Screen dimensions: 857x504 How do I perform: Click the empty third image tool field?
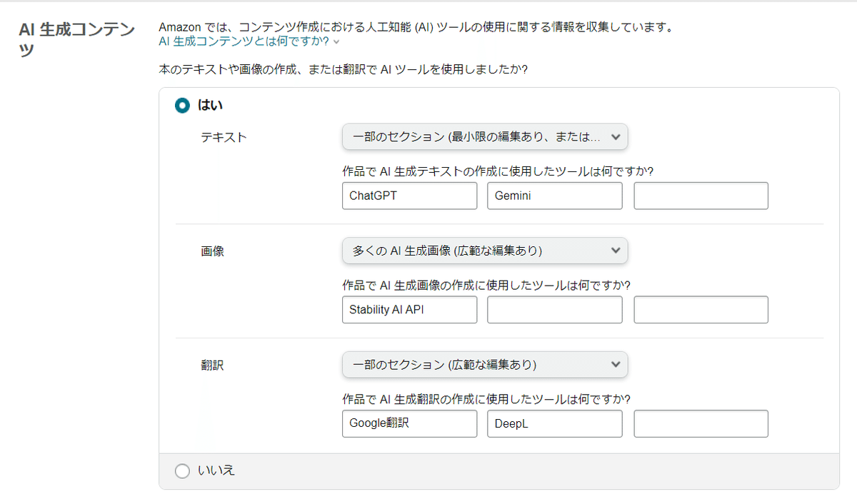[x=701, y=310]
